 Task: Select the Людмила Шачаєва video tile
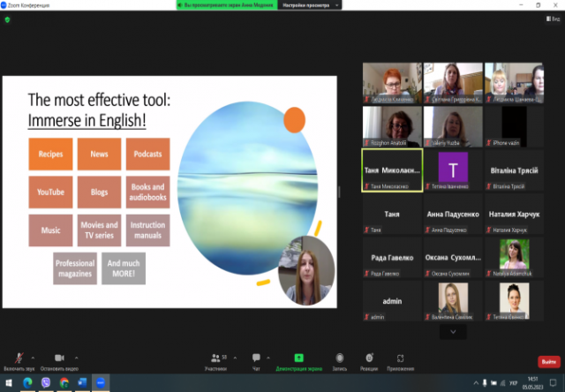(x=514, y=83)
